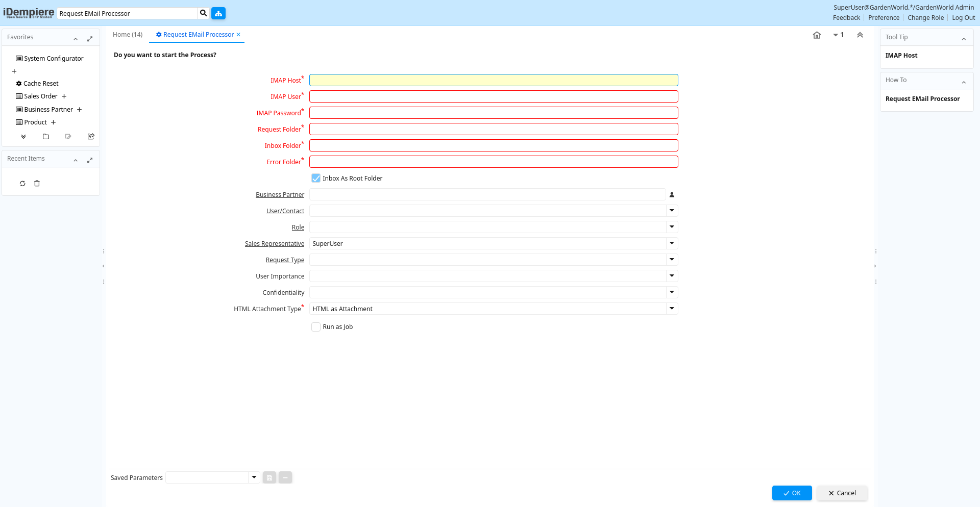Screen dimensions: 980x507
Task: Click the Business Partner lookup person icon
Action: [x=672, y=195]
